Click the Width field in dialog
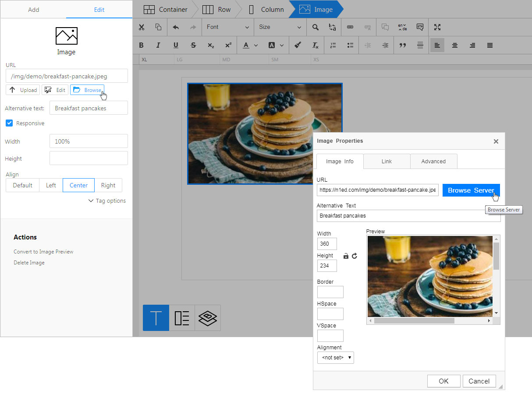The width and height of the screenshot is (532, 394). click(x=327, y=244)
